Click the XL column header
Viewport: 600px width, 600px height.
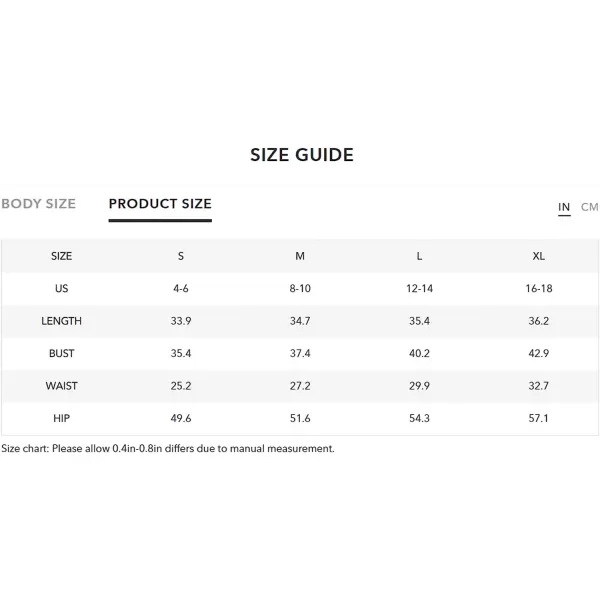(539, 256)
